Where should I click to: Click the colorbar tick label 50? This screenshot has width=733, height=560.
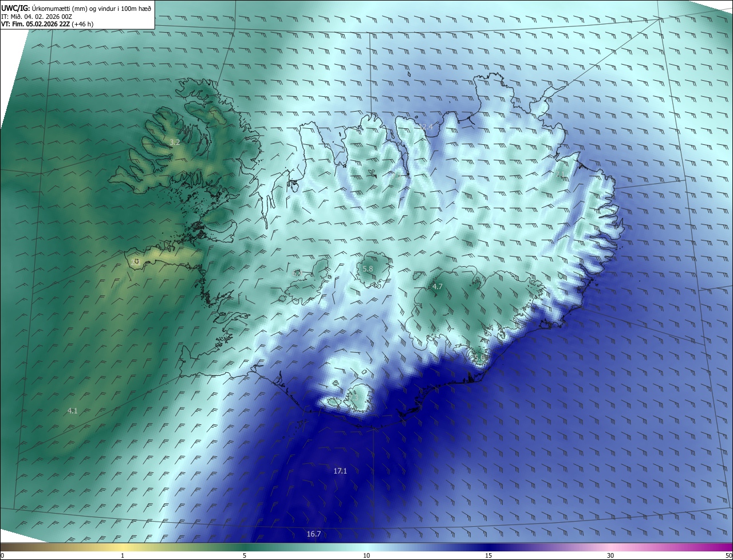pos(728,555)
